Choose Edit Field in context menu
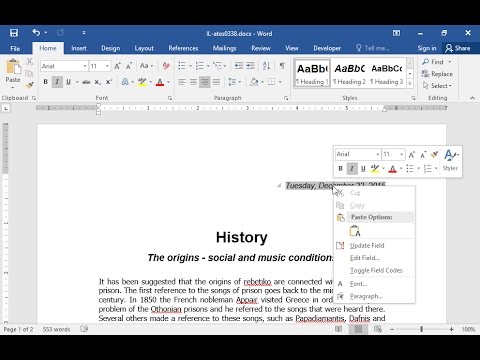This screenshot has height=360, width=480. 375,258
